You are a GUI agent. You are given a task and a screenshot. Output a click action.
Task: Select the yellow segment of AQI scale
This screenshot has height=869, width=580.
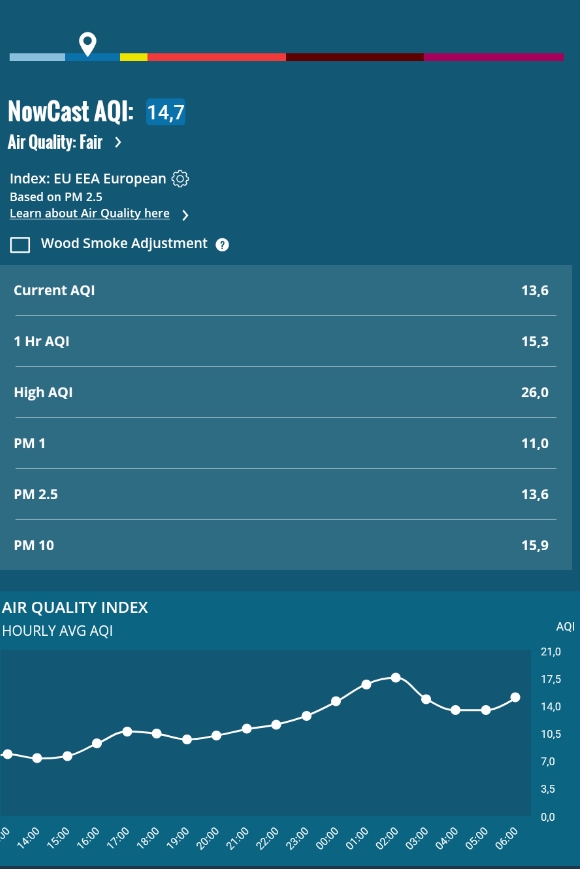click(134, 57)
